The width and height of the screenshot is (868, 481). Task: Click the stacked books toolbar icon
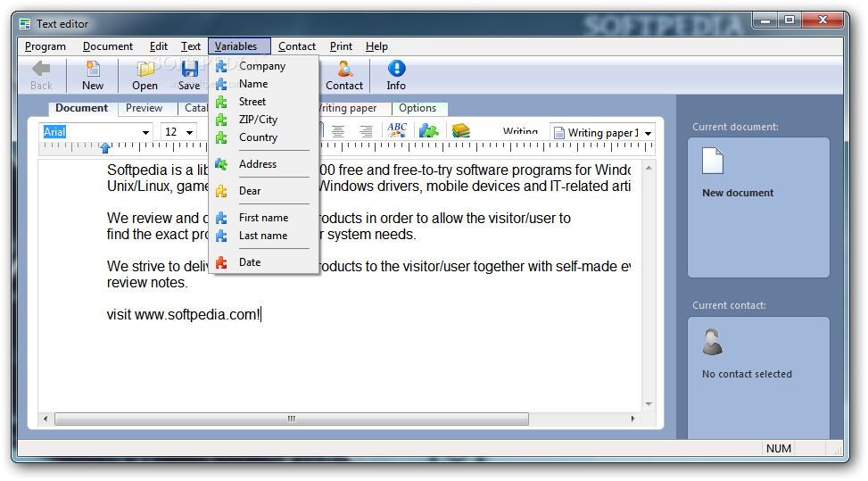[460, 130]
